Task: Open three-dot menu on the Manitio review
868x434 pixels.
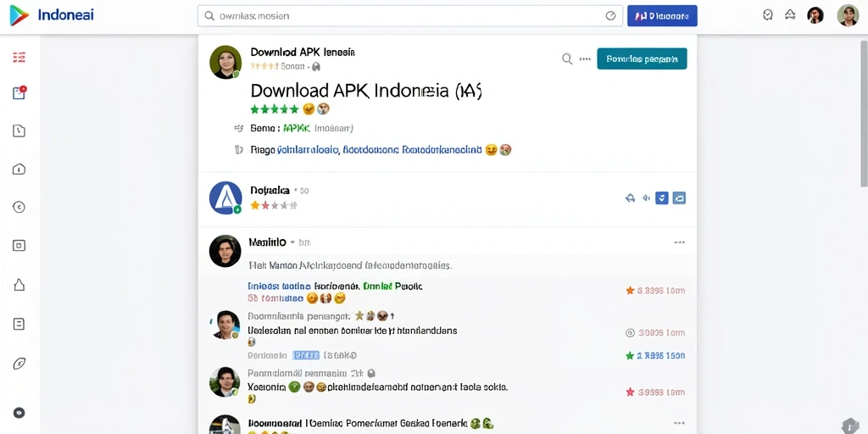Action: tap(679, 242)
